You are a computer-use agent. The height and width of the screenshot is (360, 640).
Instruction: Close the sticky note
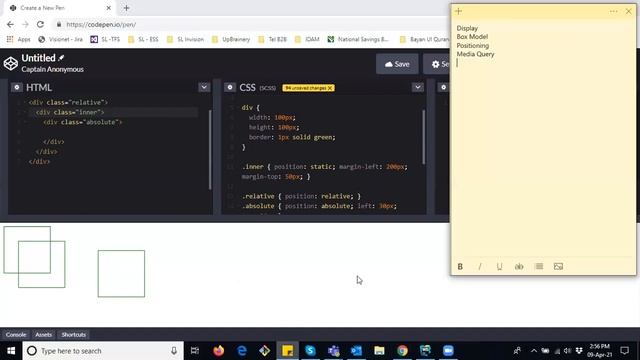coord(629,11)
